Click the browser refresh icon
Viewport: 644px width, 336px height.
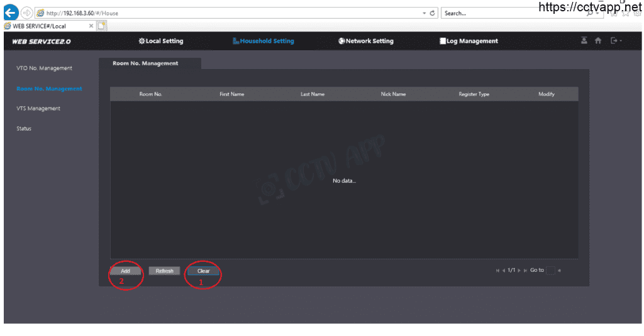coord(433,13)
